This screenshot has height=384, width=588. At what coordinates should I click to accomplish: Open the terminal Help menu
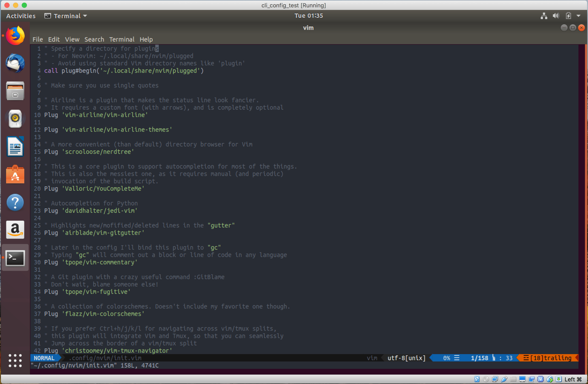[146, 39]
